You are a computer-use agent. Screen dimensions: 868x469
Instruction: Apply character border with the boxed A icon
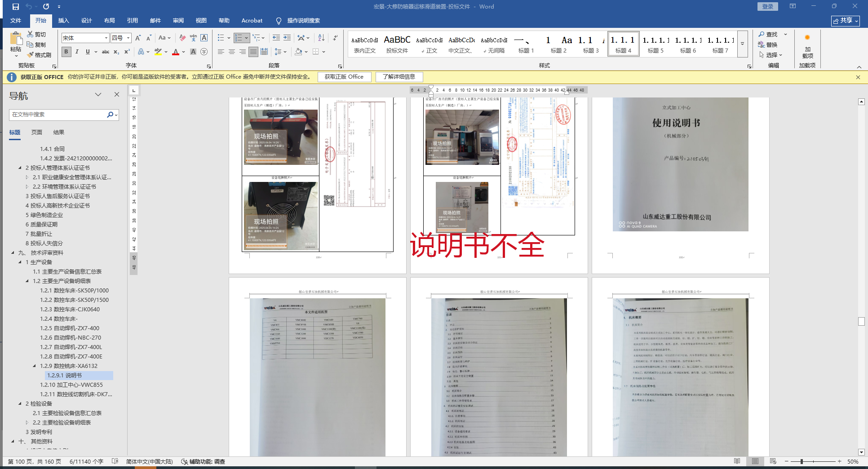point(204,38)
